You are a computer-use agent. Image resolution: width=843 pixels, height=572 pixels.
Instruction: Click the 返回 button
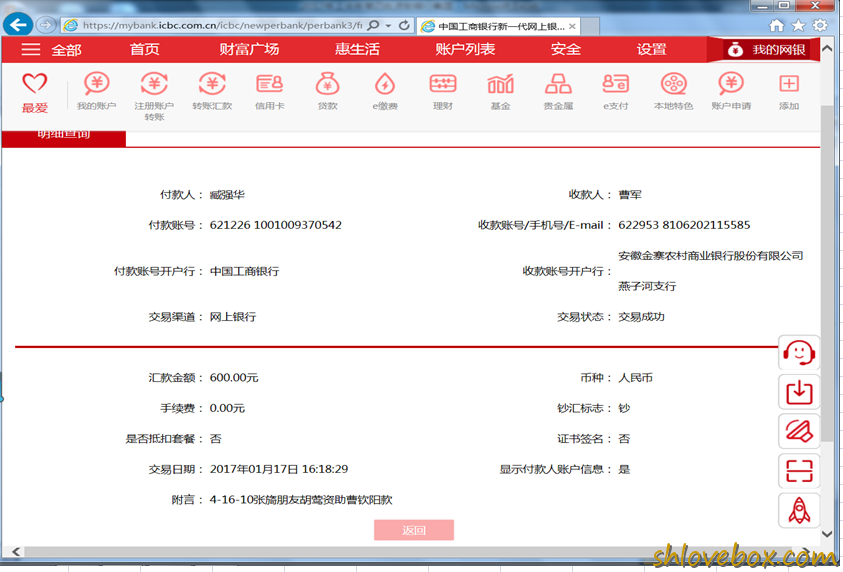click(x=414, y=530)
